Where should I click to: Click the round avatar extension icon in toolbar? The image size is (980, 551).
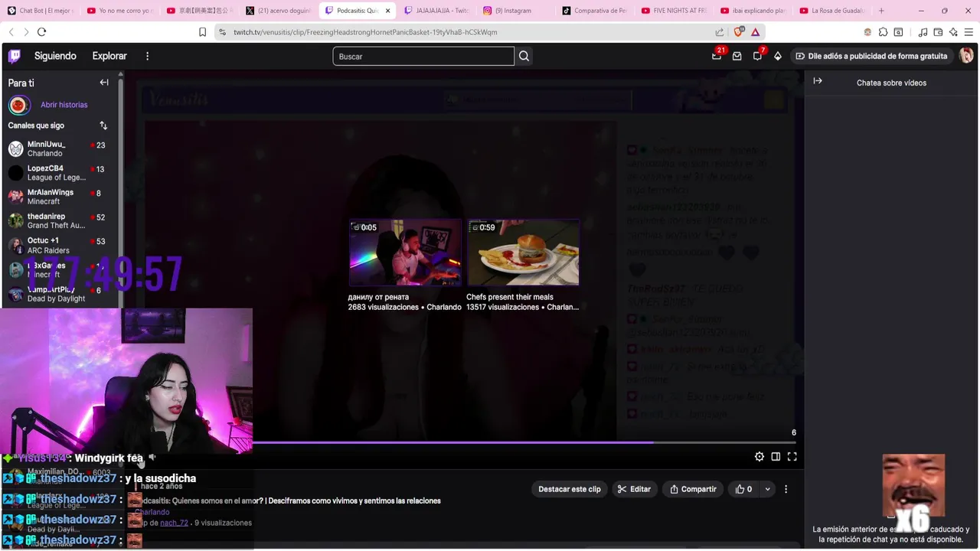(867, 32)
